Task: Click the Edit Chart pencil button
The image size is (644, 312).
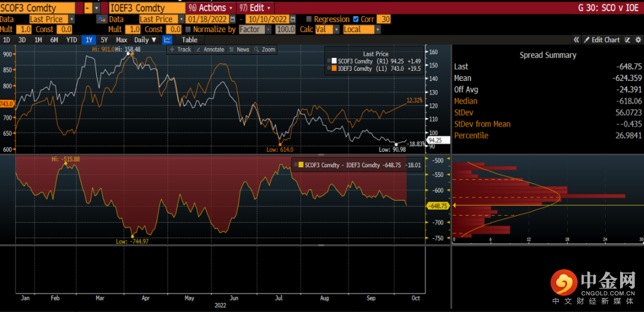Action: 602,40
